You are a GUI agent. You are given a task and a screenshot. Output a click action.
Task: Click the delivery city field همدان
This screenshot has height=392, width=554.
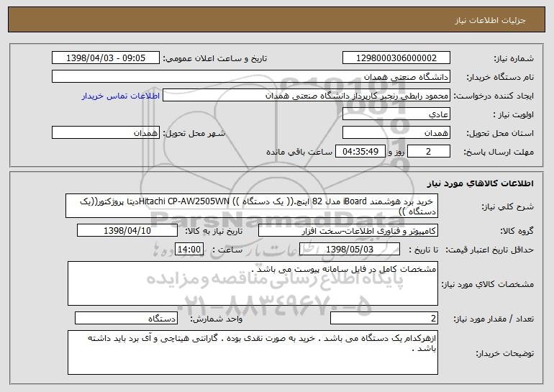point(106,133)
